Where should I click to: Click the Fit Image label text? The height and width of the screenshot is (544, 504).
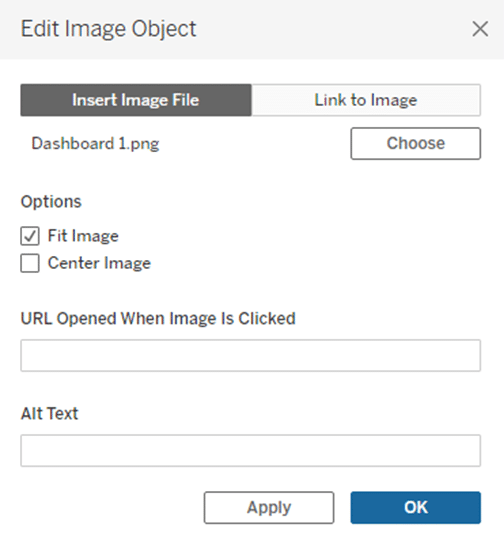tap(83, 236)
